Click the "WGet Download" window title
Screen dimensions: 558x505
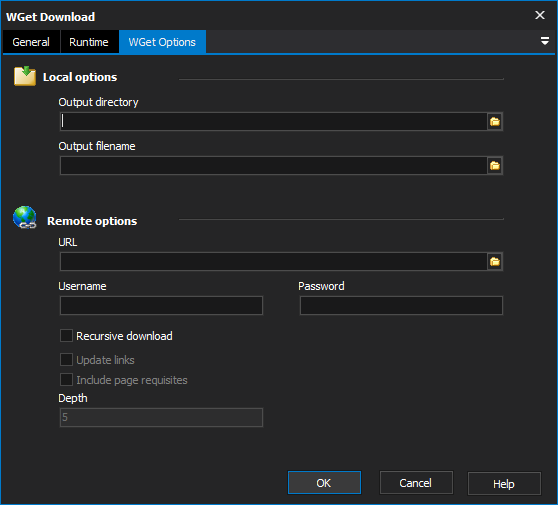pyautogui.click(x=51, y=17)
